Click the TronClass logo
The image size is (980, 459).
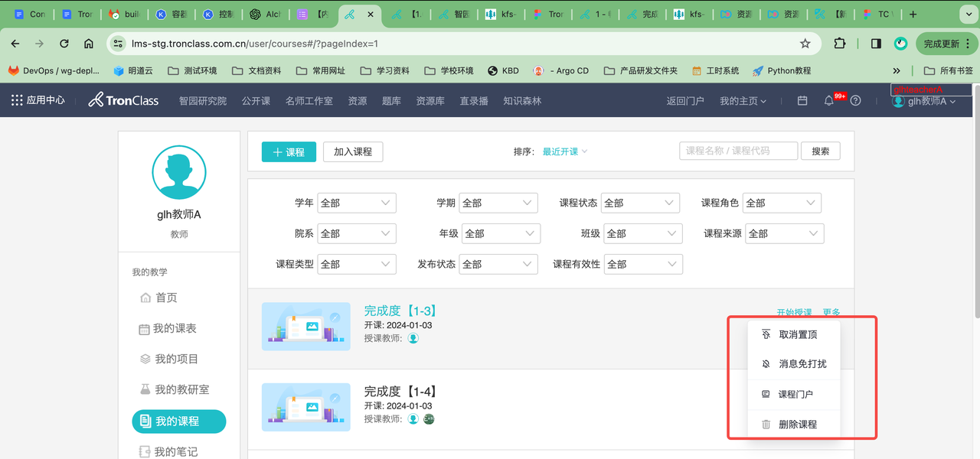pos(124,100)
